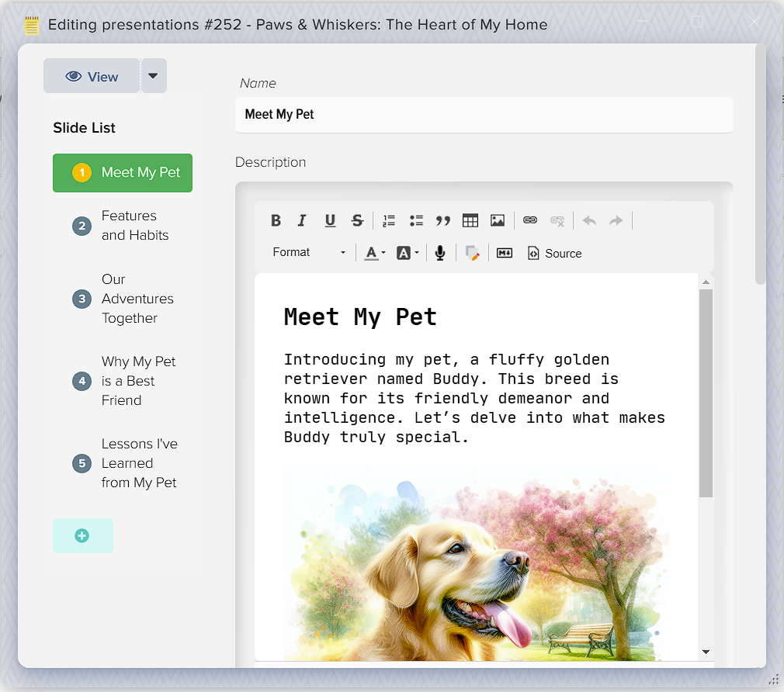Image resolution: width=784 pixels, height=692 pixels.
Task: Toggle Italic formatting in editor toolbar
Action: point(301,220)
